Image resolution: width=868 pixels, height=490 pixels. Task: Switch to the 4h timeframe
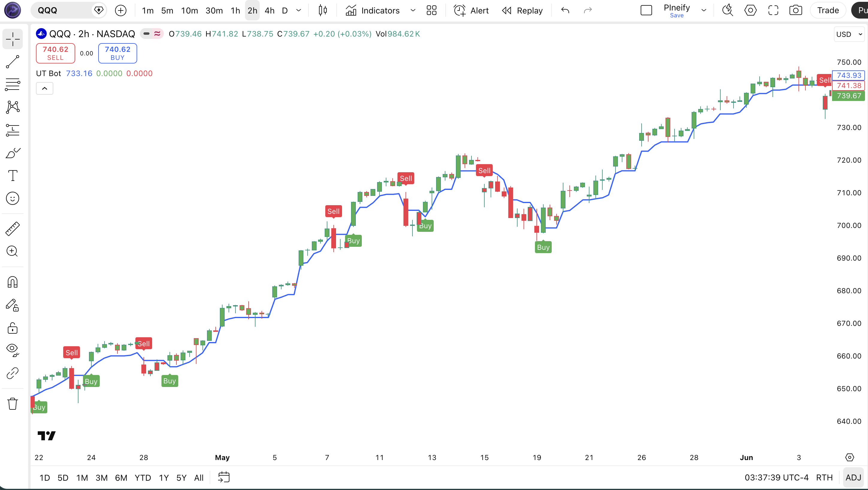[269, 10]
